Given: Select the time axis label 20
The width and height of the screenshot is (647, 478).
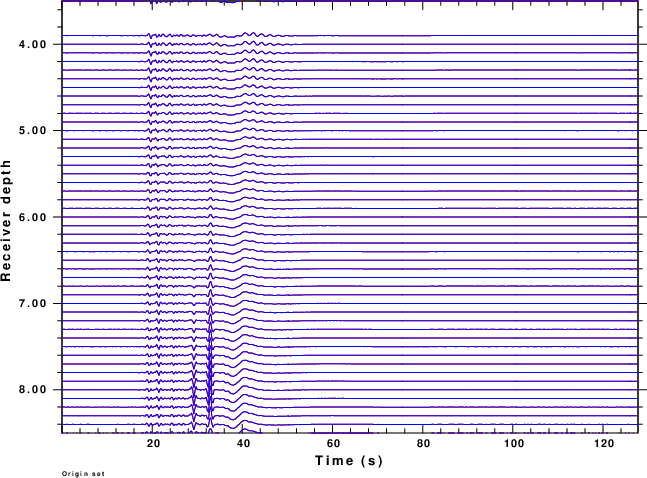Looking at the screenshot, I should pos(153,444).
